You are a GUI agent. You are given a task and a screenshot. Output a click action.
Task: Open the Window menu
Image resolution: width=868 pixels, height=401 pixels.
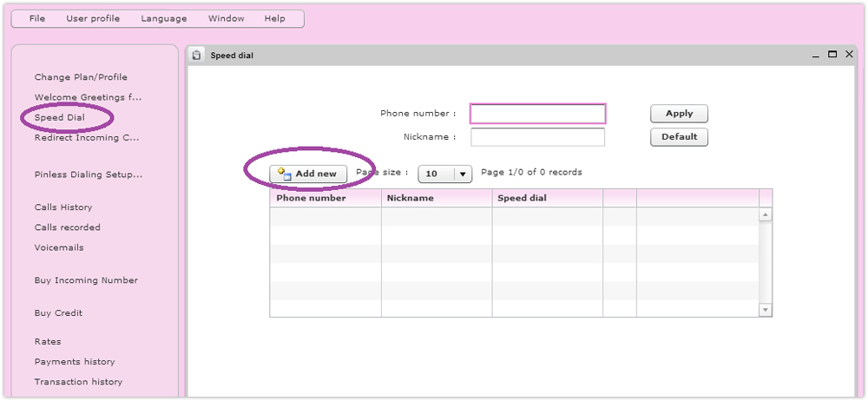coord(226,18)
